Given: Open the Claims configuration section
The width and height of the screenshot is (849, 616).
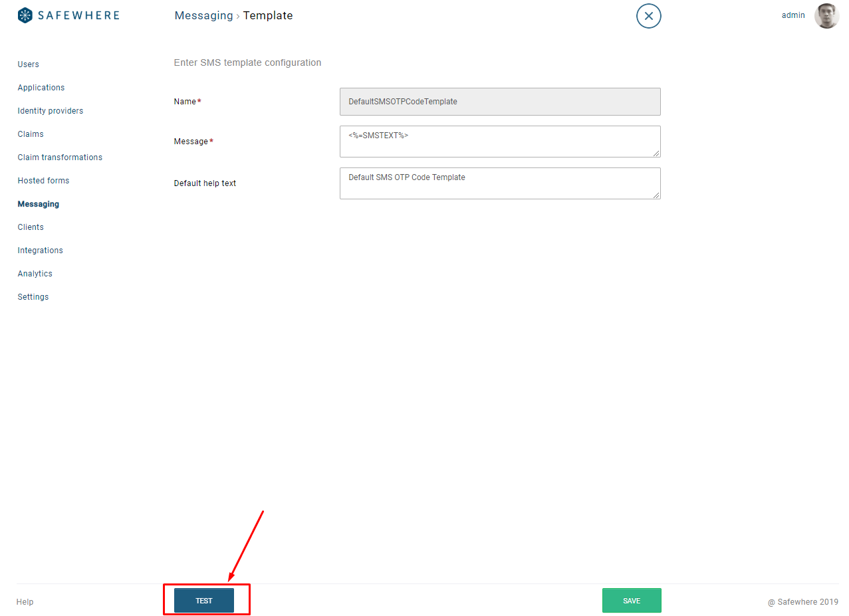Looking at the screenshot, I should [x=30, y=134].
